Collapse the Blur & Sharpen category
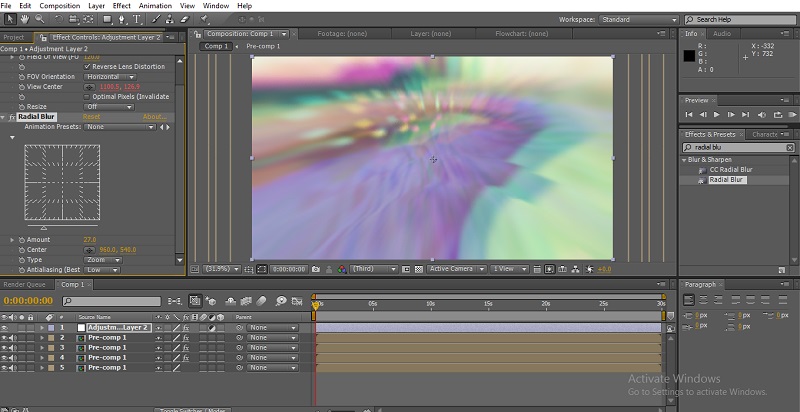Viewport: 800px width, 412px height. click(x=685, y=159)
